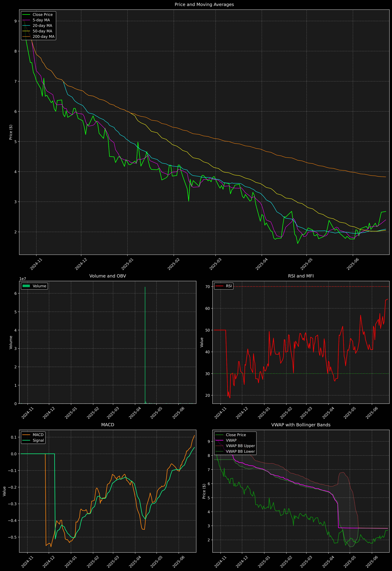Click the '2025-06' date tick under the RSI chart
This screenshot has height=571, width=392.
pyautogui.click(x=372, y=413)
